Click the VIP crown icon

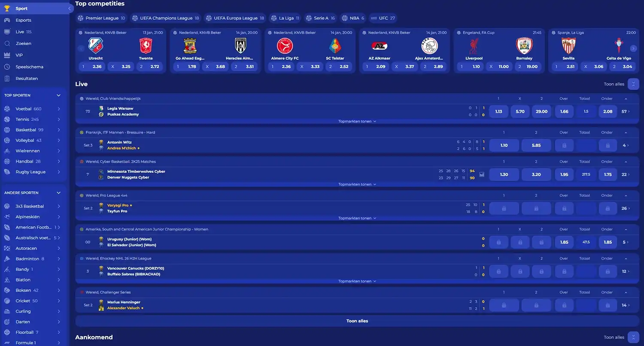click(x=7, y=55)
